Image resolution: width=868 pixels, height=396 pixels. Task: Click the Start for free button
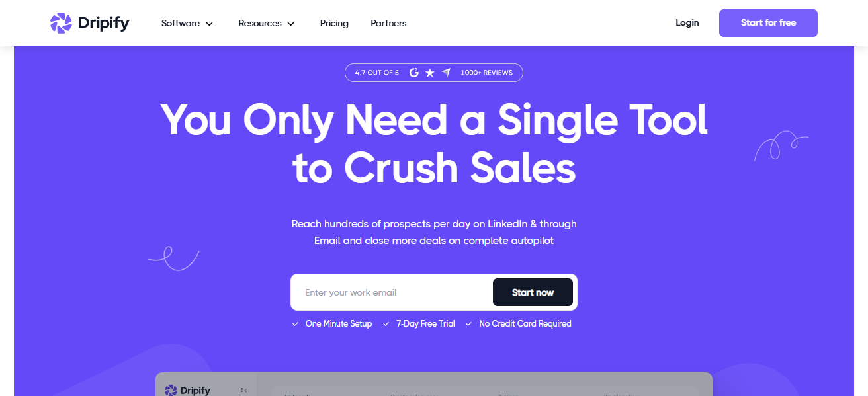click(x=768, y=23)
